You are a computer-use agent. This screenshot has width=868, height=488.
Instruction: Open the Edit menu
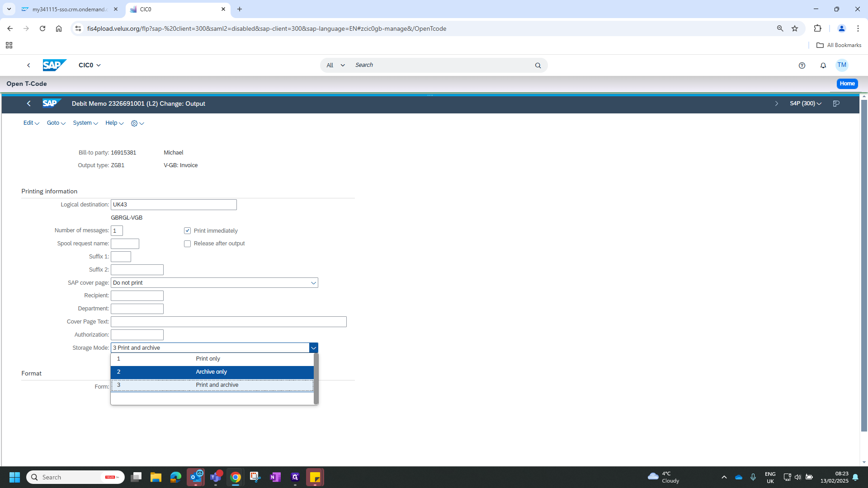[x=31, y=123]
